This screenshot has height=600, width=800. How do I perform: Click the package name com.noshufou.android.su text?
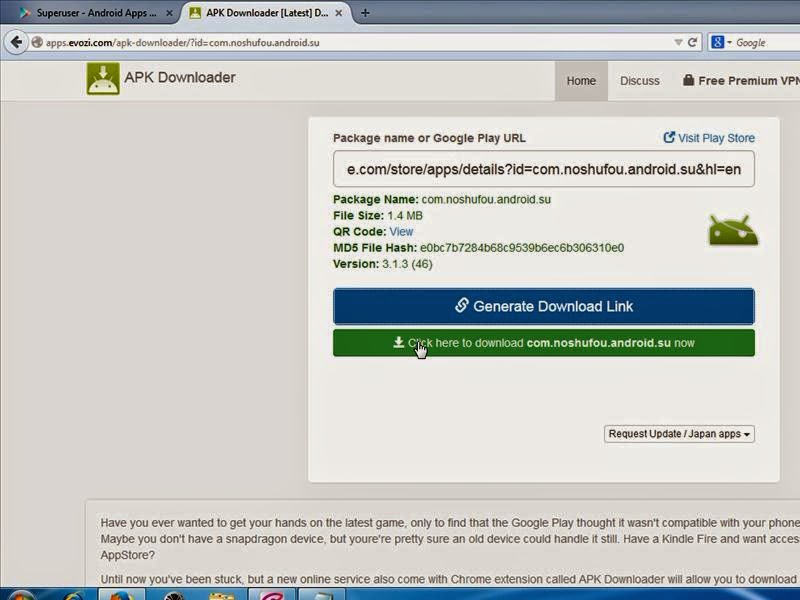tap(486, 199)
